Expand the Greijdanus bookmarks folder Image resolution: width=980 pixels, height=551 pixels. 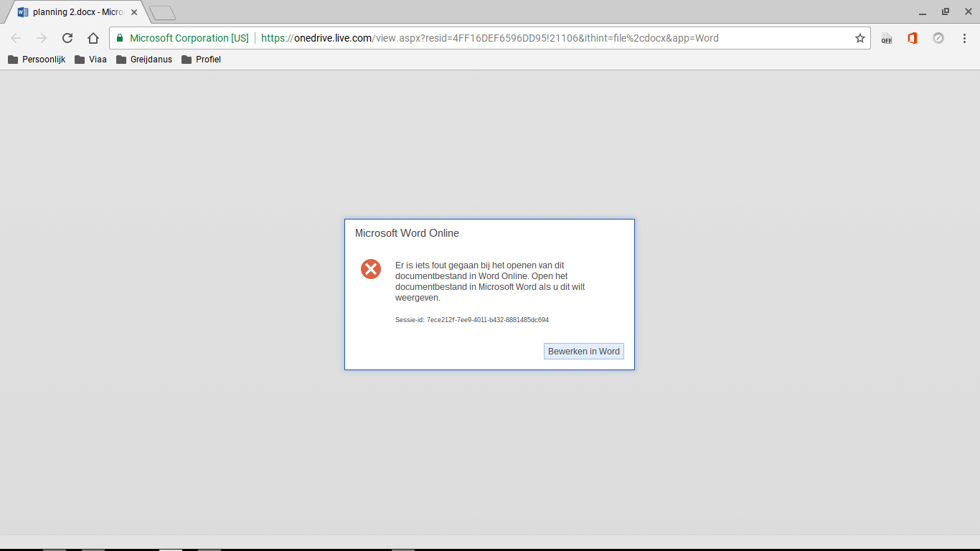point(144,60)
